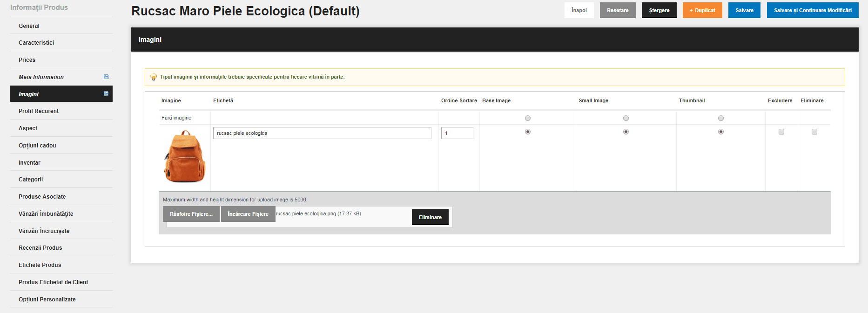Tick the Eliminare checkbox for rucsac image
868x313 pixels.
pyautogui.click(x=814, y=132)
